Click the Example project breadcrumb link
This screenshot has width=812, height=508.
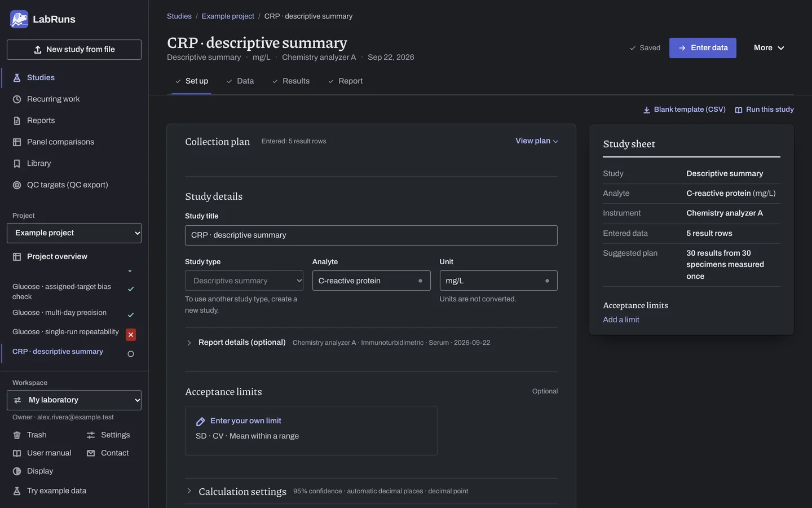228,16
